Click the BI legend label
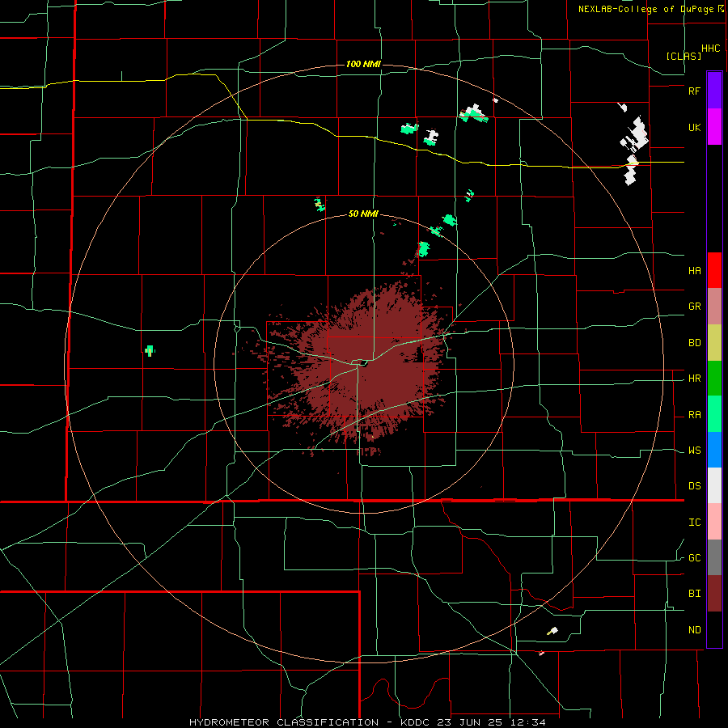 [694, 594]
